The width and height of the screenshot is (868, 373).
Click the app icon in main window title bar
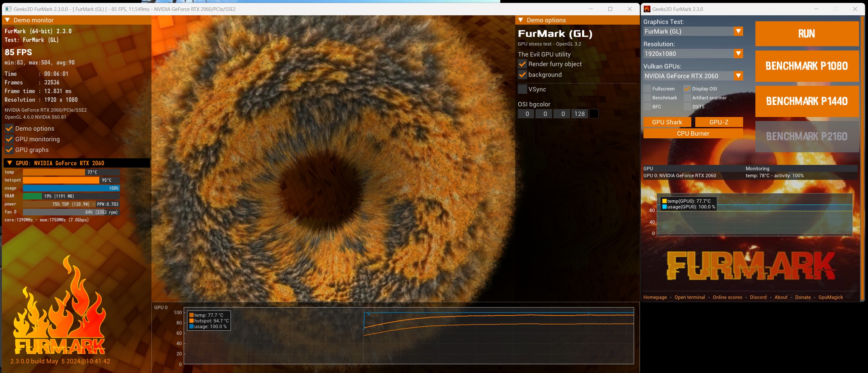pos(8,9)
